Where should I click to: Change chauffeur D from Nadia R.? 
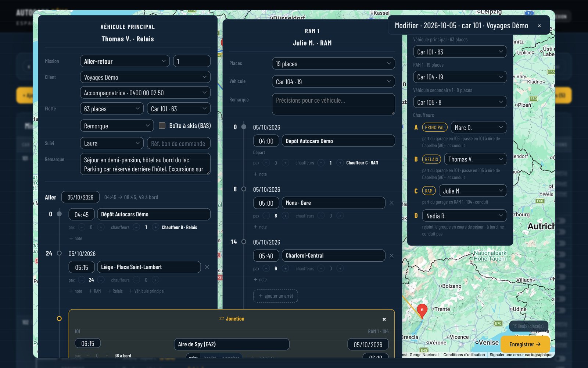tap(465, 216)
